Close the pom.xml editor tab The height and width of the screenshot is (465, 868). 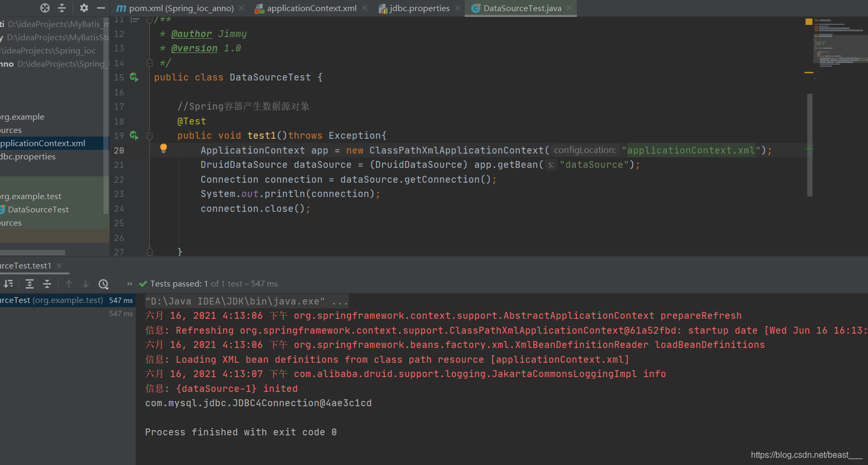tap(241, 8)
